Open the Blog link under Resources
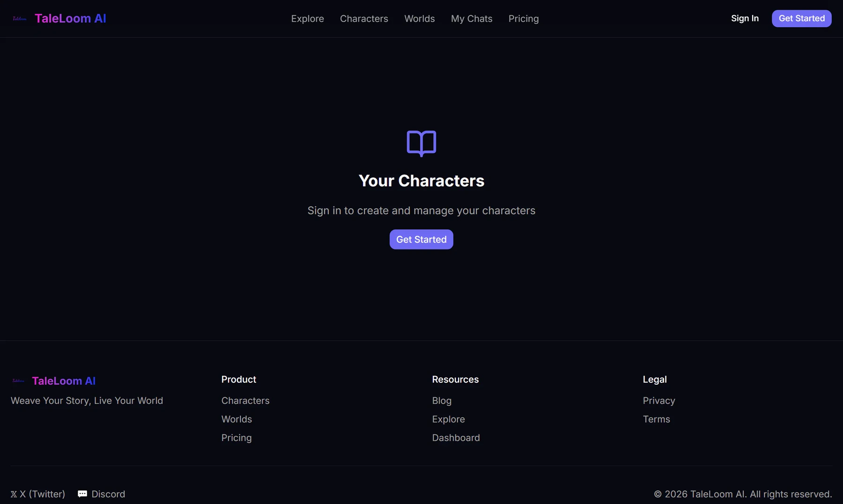Image resolution: width=843 pixels, height=504 pixels. tap(442, 401)
